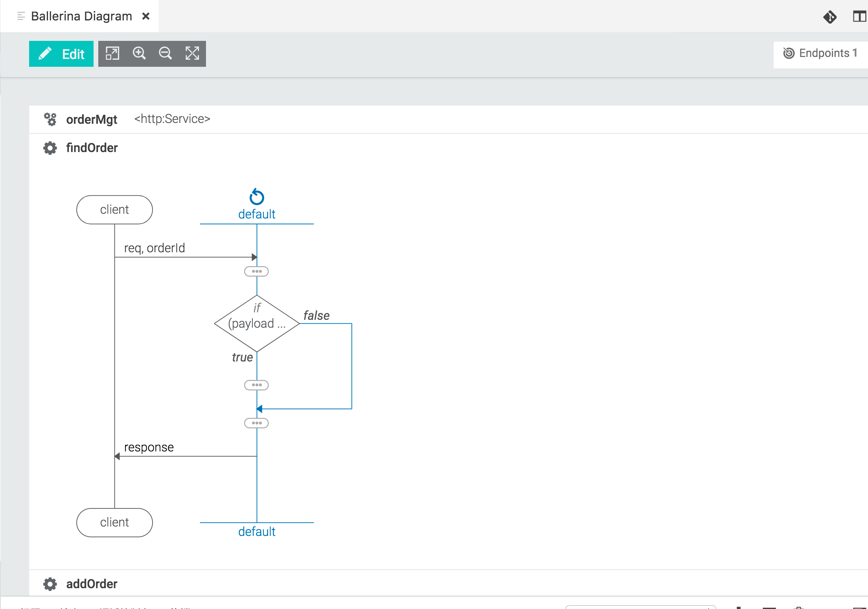Click the bottom default worker label
Image resolution: width=868 pixels, height=609 pixels.
[x=257, y=532]
